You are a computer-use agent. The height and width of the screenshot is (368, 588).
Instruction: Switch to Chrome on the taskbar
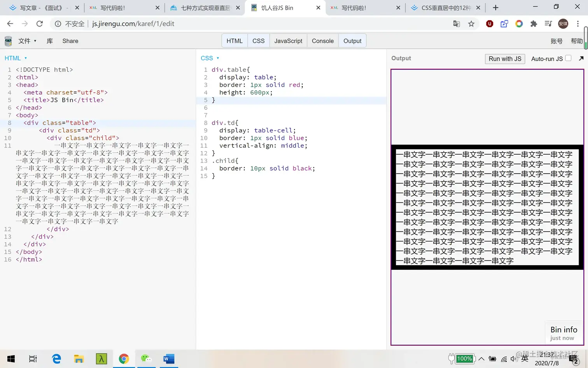click(124, 359)
